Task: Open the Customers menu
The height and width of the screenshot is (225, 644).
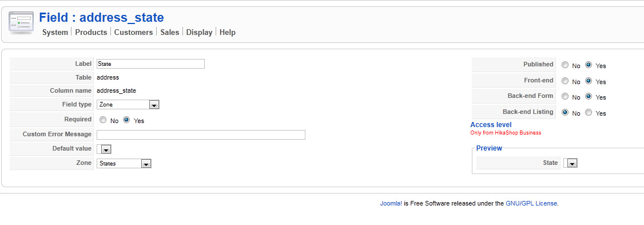Action: click(x=133, y=32)
